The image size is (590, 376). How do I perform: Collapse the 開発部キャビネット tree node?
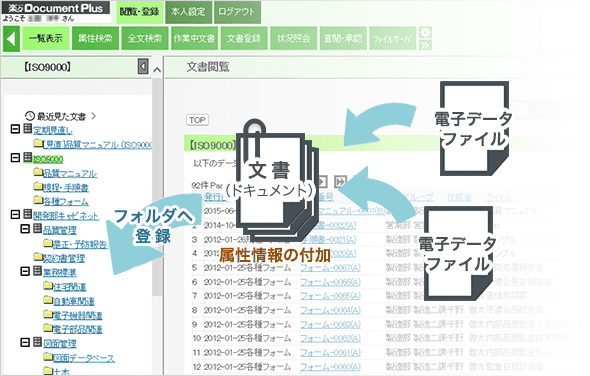point(15,215)
